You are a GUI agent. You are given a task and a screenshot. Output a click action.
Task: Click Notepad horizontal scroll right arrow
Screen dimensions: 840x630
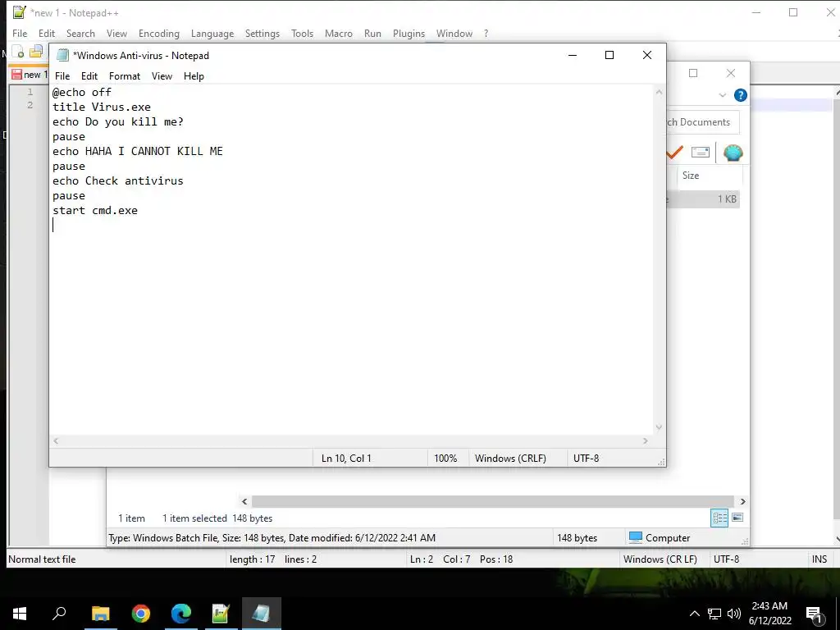tap(646, 441)
